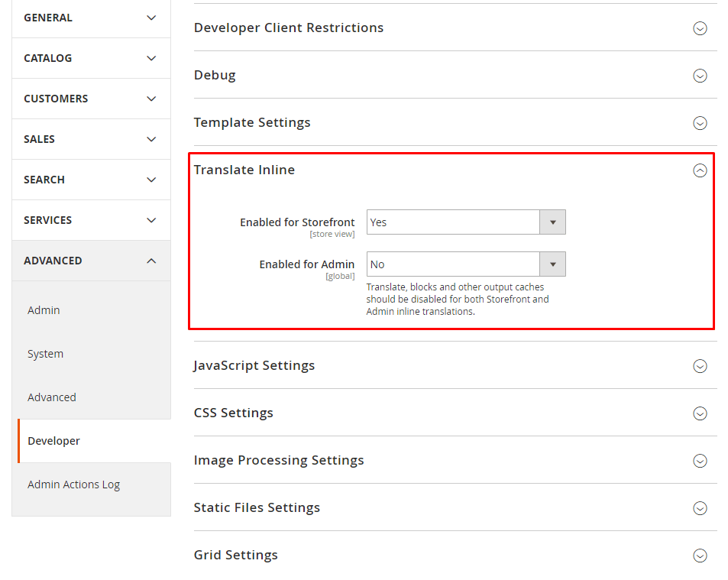Click the CSS Settings heading
The height and width of the screenshot is (580, 728).
233,413
